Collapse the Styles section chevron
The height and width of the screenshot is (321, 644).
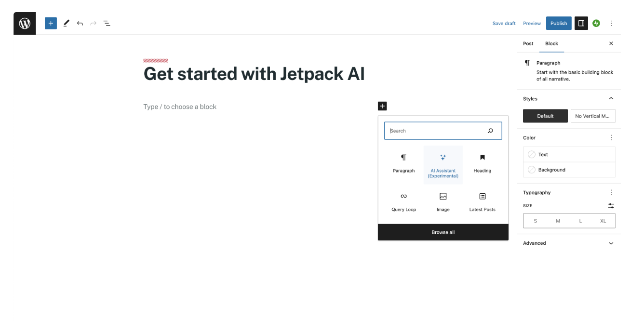pyautogui.click(x=611, y=98)
